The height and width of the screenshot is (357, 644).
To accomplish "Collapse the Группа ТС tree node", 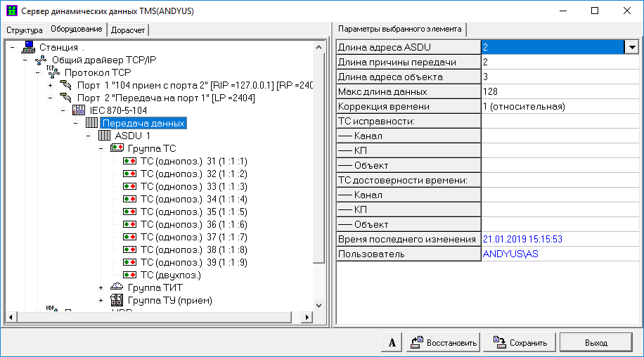I will point(101,148).
